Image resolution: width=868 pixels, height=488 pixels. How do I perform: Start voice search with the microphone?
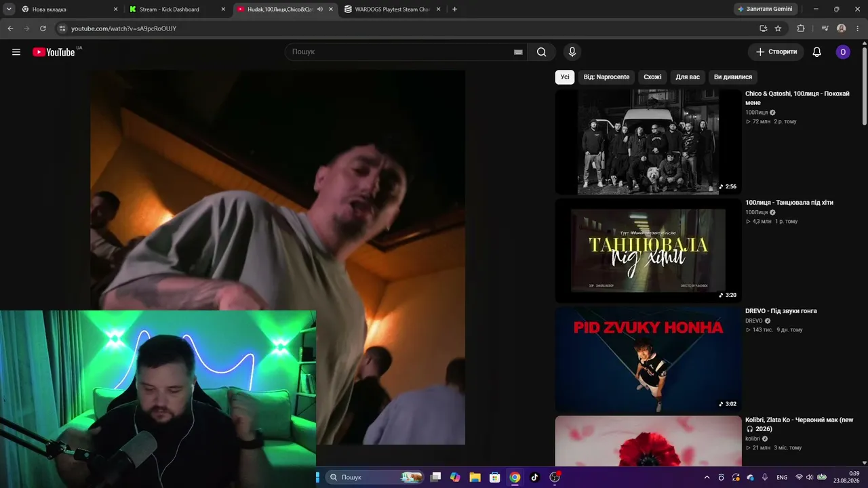572,52
